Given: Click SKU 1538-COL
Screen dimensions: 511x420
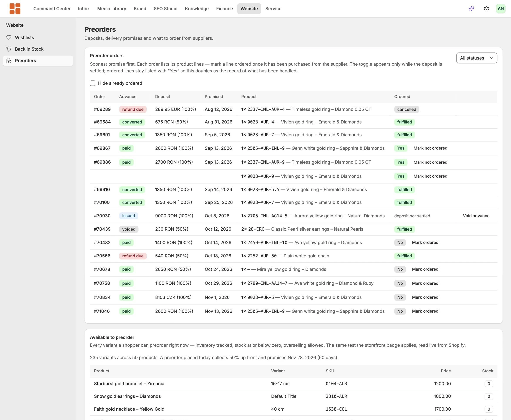Looking at the screenshot, I should [336, 409].
